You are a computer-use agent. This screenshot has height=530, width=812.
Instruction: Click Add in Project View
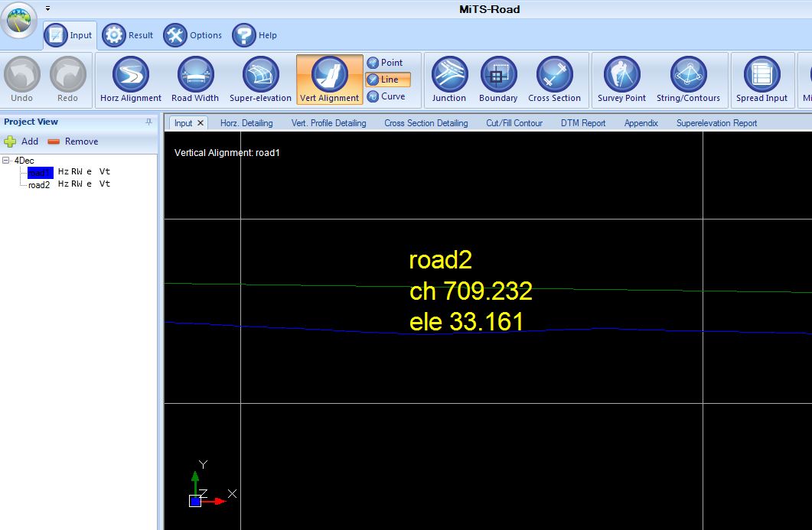[21, 141]
